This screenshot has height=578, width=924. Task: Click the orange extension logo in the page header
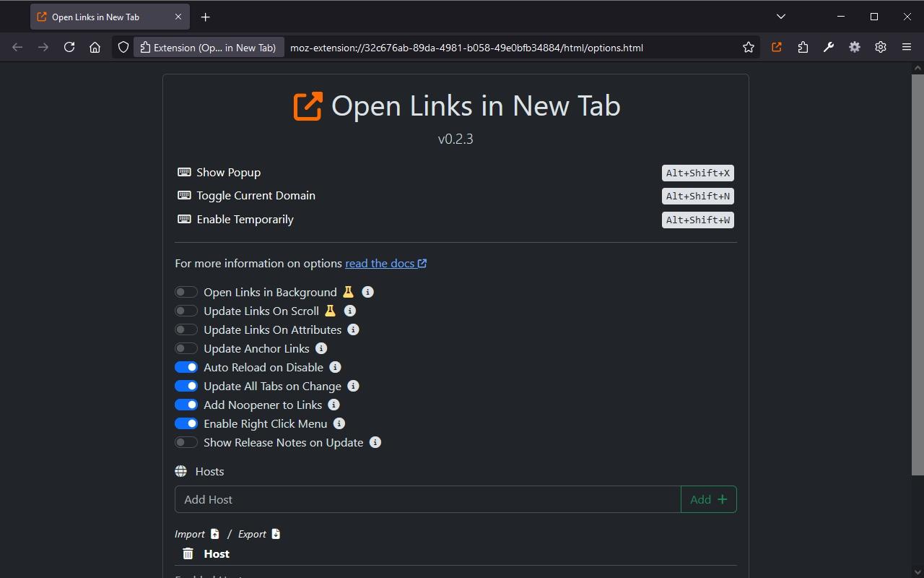pyautogui.click(x=308, y=106)
